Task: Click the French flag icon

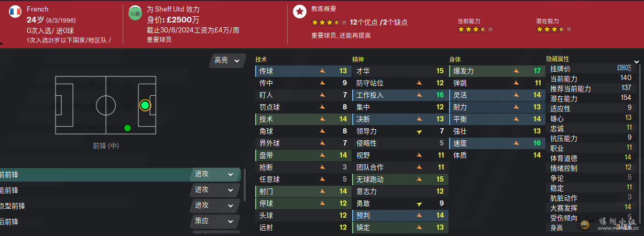Action: pos(15,12)
